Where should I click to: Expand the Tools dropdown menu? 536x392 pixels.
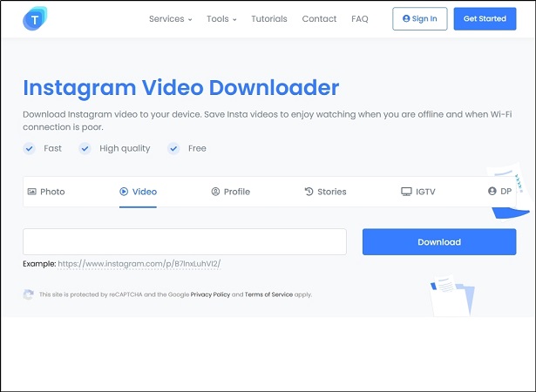pyautogui.click(x=221, y=19)
